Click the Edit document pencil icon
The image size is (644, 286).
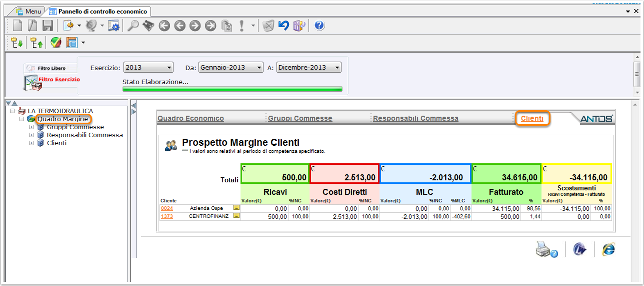(x=32, y=26)
